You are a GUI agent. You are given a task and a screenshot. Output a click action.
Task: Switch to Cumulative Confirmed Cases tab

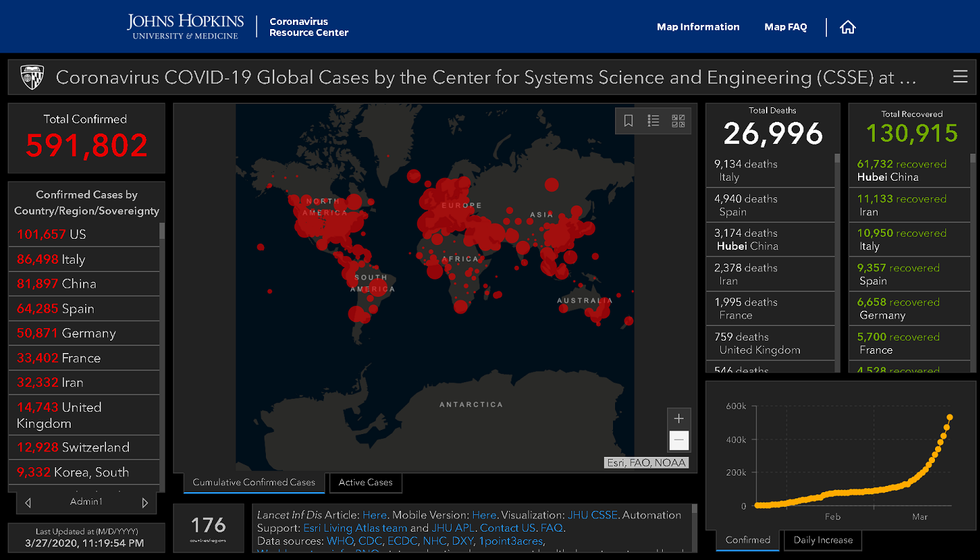pyautogui.click(x=254, y=482)
